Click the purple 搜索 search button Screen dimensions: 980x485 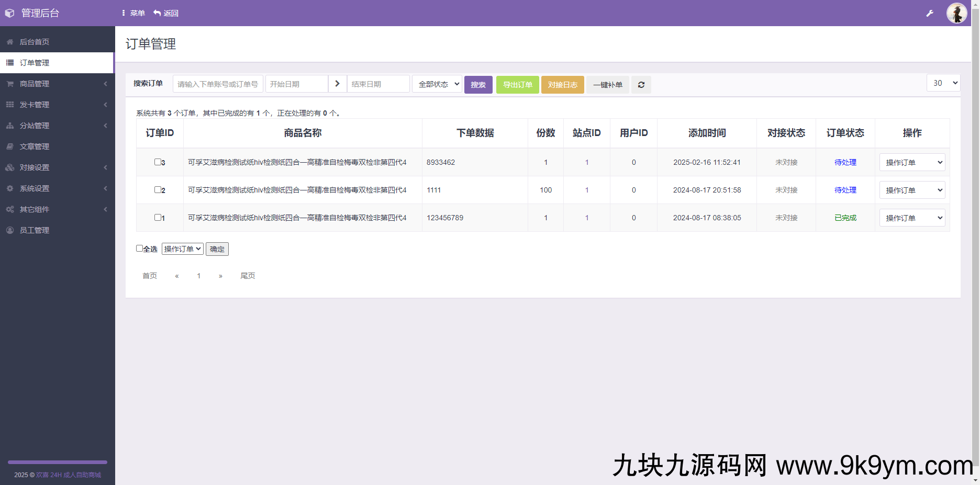tap(478, 84)
